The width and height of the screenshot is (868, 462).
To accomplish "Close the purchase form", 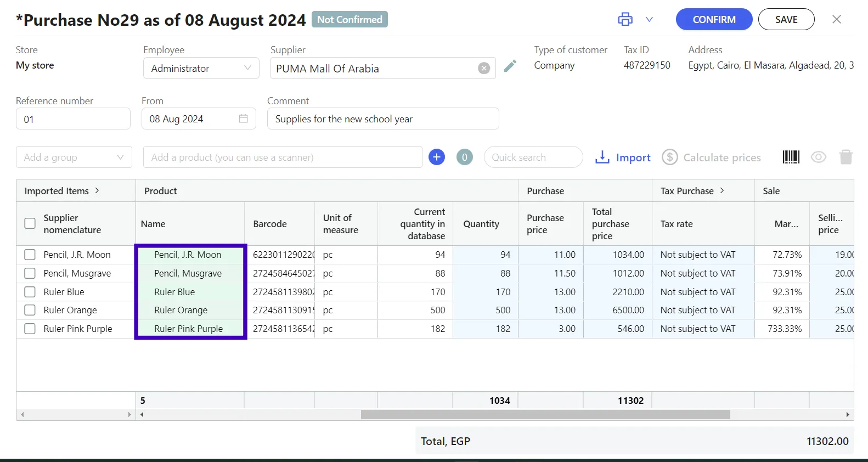I will [x=836, y=19].
